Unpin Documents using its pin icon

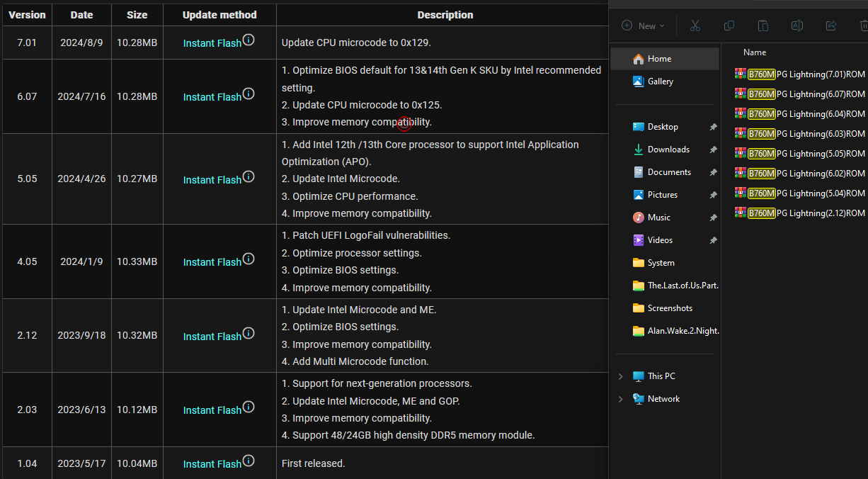coord(713,172)
